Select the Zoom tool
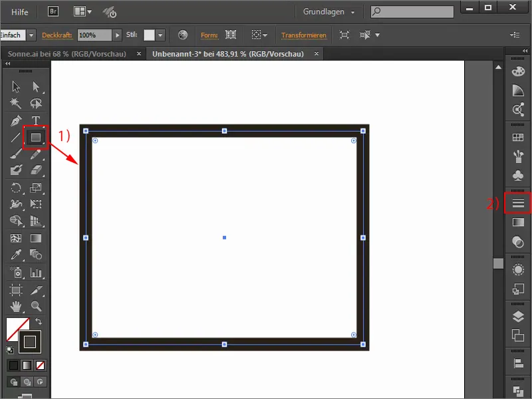The image size is (532, 399). pyautogui.click(x=35, y=305)
